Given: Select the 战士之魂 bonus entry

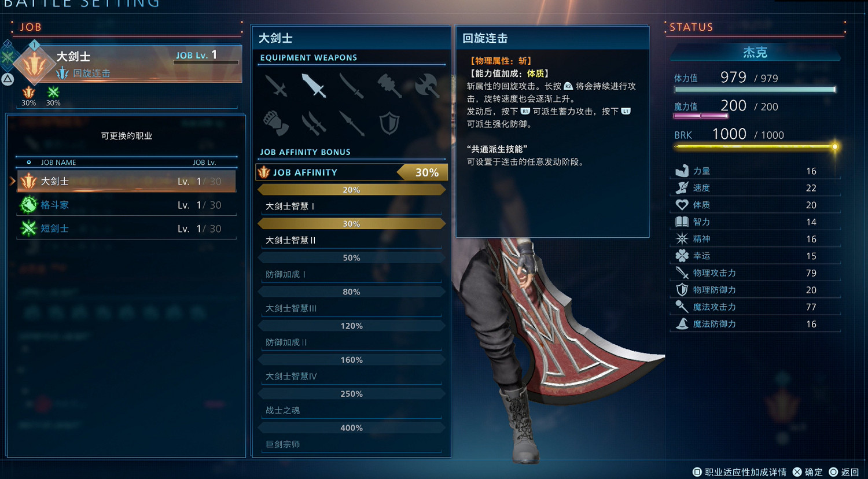Looking at the screenshot, I should [x=351, y=411].
